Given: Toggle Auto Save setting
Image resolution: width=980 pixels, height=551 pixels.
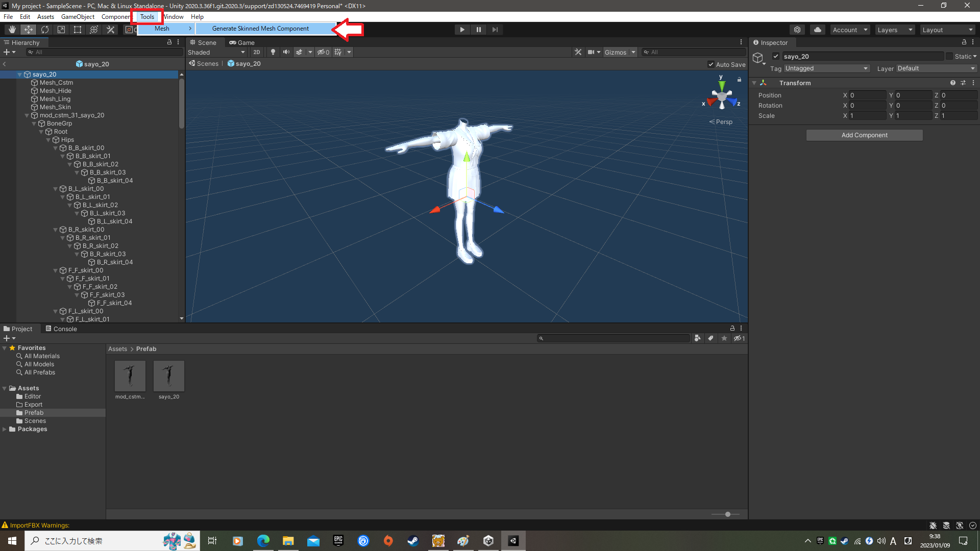Looking at the screenshot, I should pyautogui.click(x=712, y=64).
